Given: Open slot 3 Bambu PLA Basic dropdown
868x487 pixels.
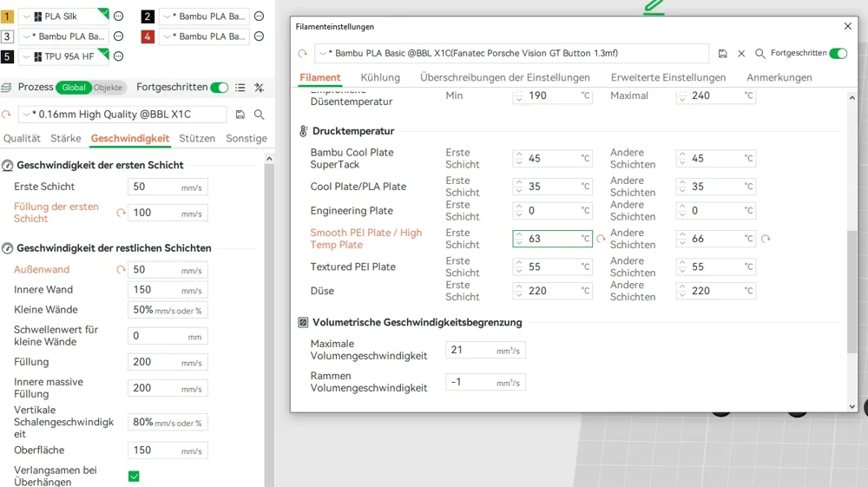Looking at the screenshot, I should coord(64,36).
